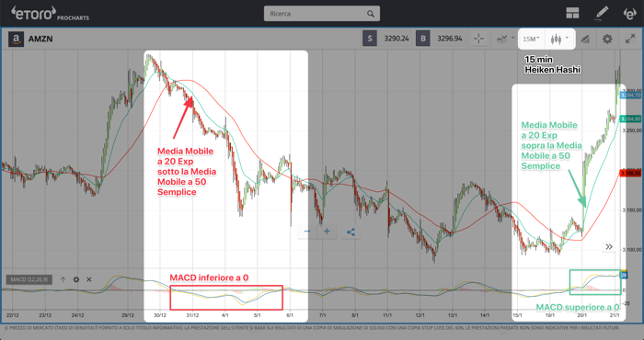Select the pencil drawing tool
This screenshot has width=644, height=340.
tap(602, 13)
